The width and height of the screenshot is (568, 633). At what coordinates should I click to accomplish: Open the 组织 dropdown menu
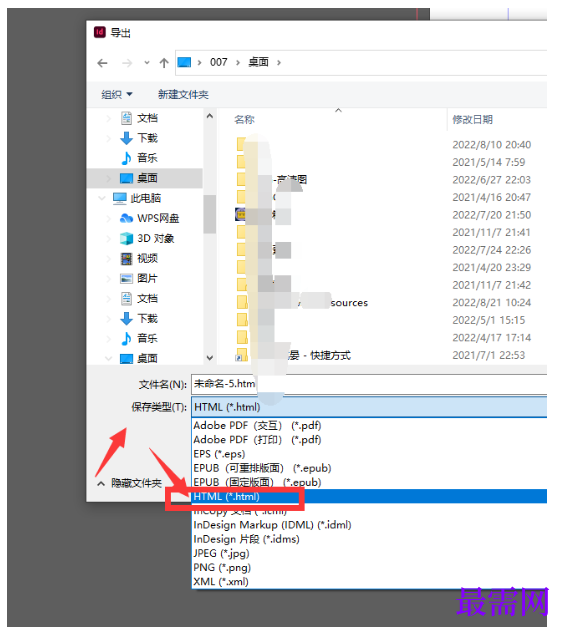pyautogui.click(x=117, y=94)
